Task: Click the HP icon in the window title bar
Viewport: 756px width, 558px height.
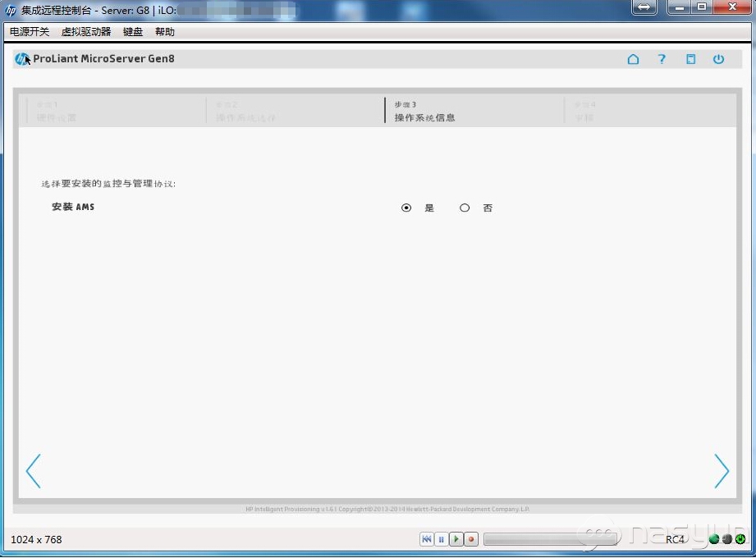Action: pos(10,10)
